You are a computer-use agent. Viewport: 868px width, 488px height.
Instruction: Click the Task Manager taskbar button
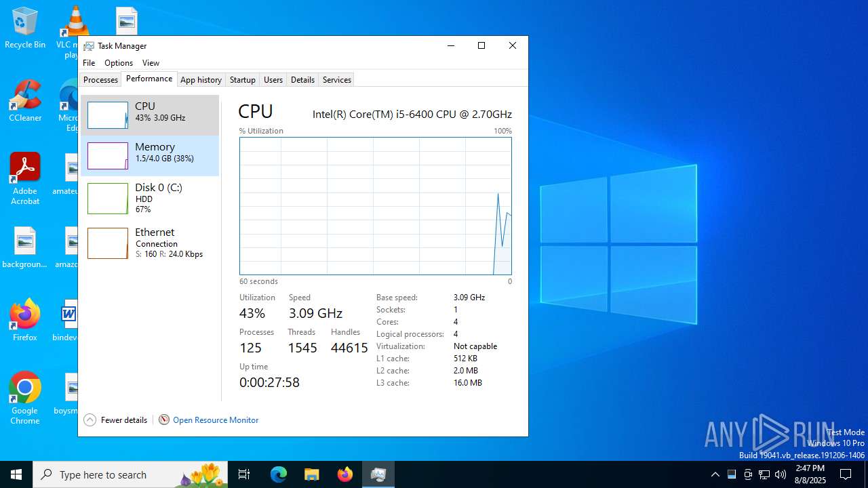coord(378,474)
